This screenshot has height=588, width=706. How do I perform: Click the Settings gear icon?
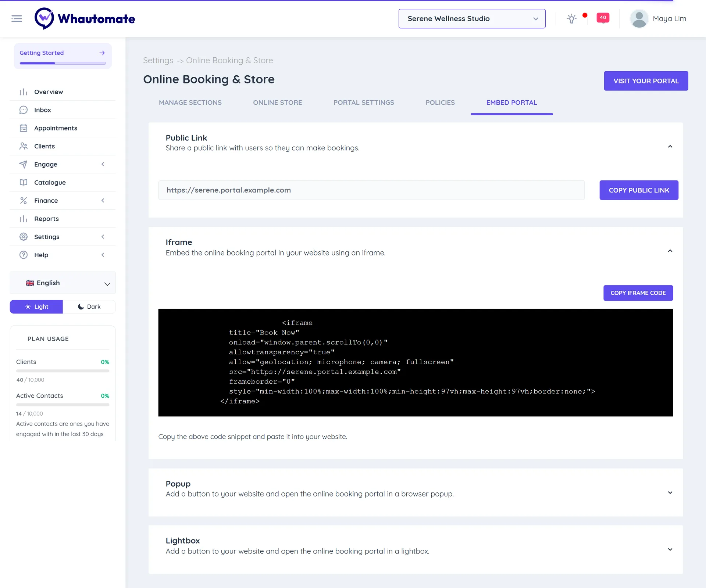[24, 237]
